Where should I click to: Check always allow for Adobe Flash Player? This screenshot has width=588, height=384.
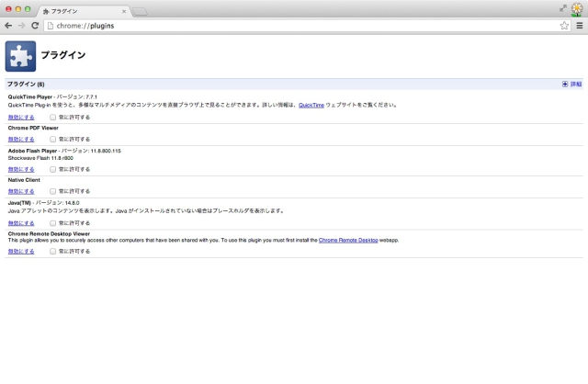tap(53, 169)
